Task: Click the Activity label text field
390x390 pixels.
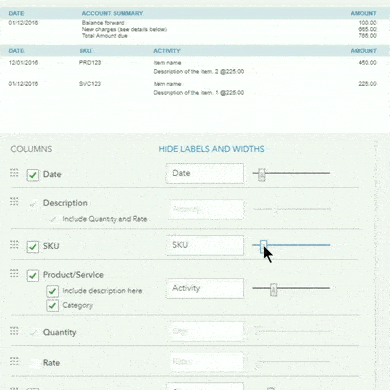Action: [x=205, y=288]
